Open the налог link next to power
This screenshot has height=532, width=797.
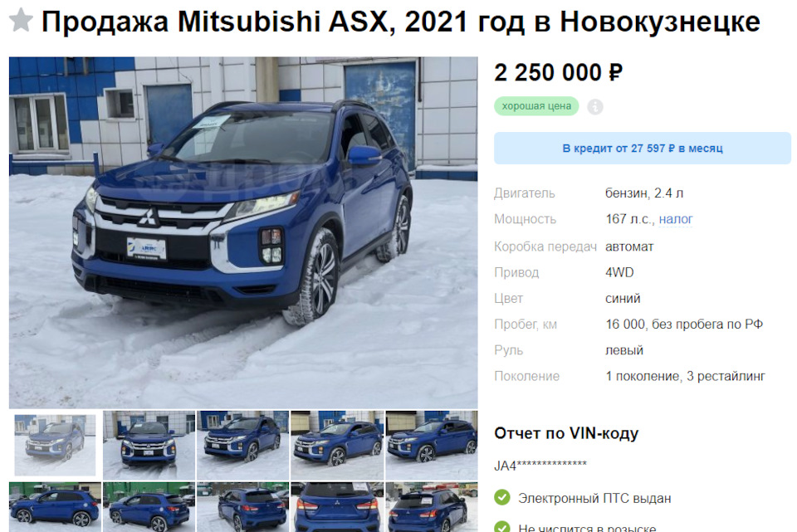point(676,219)
